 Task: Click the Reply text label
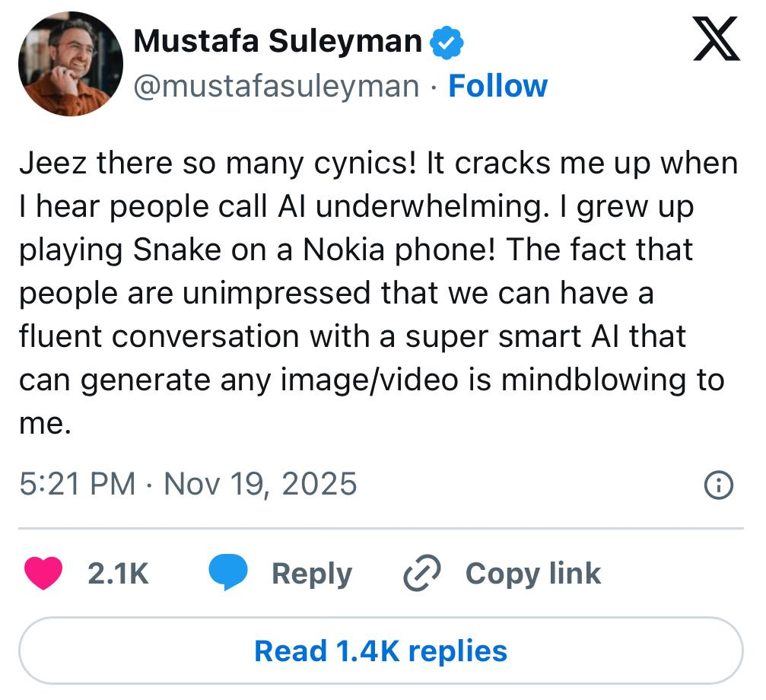pyautogui.click(x=312, y=574)
